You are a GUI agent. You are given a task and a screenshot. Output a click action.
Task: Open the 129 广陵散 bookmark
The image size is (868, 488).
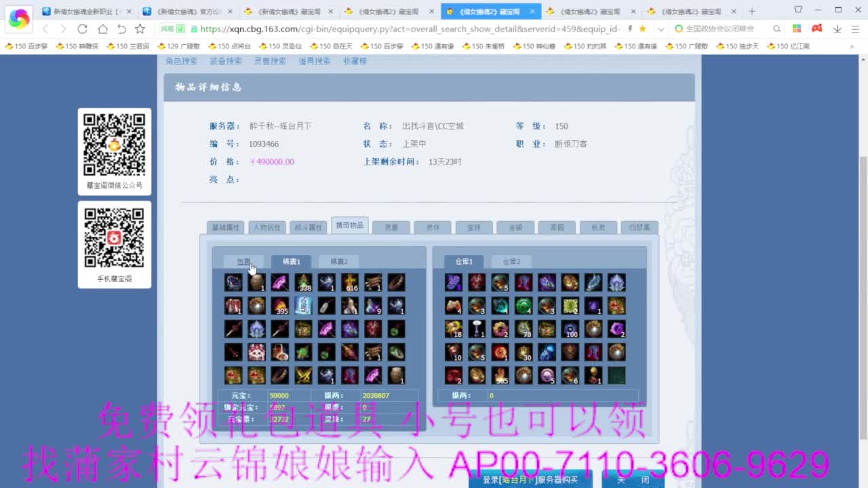tap(178, 46)
